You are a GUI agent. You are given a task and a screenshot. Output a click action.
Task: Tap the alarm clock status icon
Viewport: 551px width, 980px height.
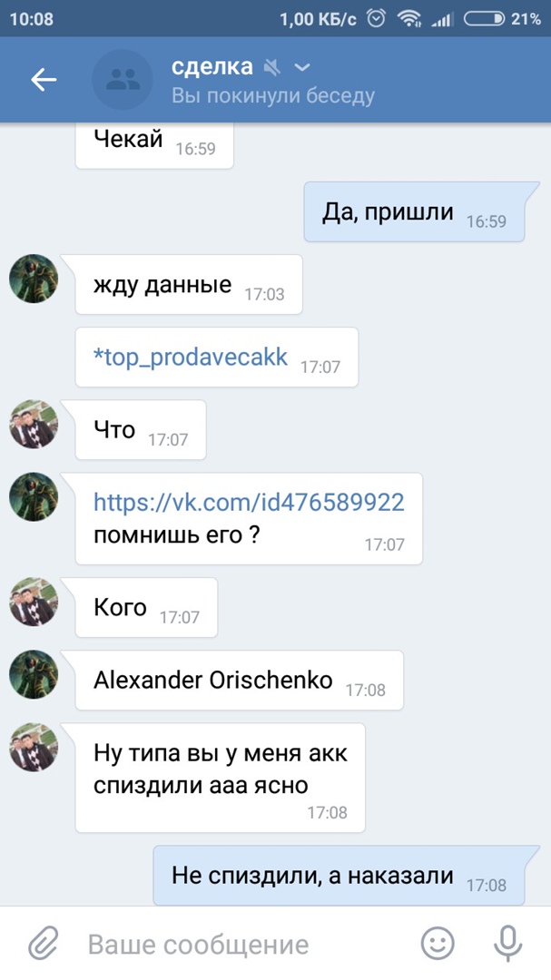376,19
